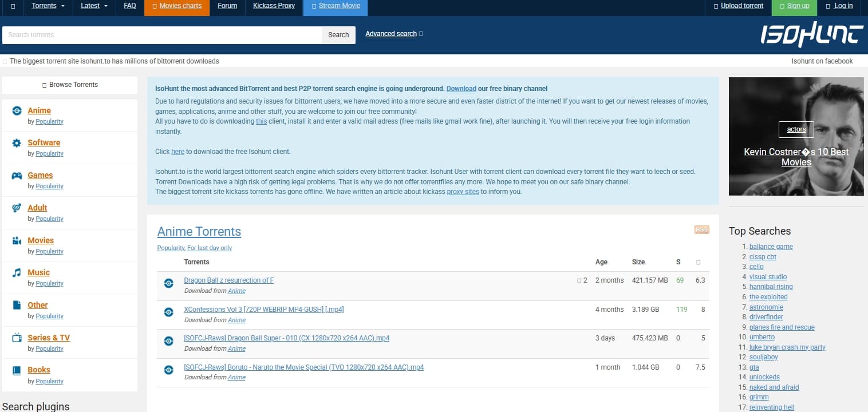Click the icon beside Boruto Naruto the Movie
Viewport: 868px width, 412px height.
point(168,370)
